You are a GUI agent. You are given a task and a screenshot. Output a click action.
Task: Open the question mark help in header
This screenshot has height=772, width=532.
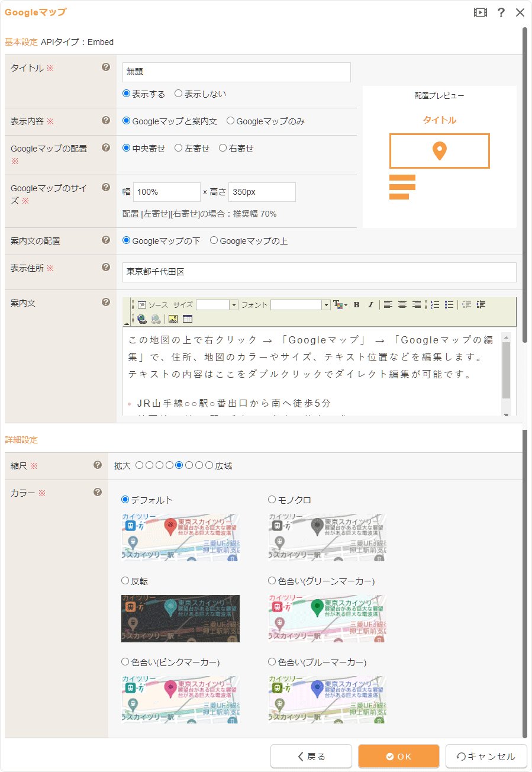click(x=501, y=12)
